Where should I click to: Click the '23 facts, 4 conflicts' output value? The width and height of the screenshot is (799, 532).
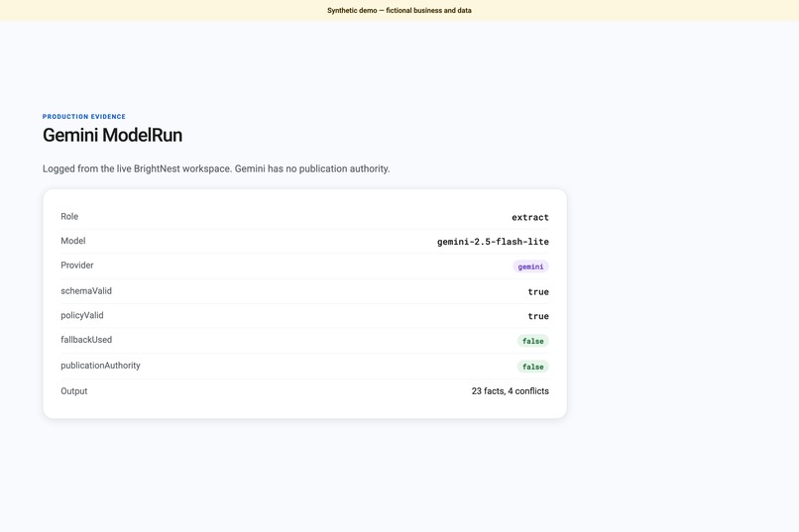pyautogui.click(x=511, y=391)
